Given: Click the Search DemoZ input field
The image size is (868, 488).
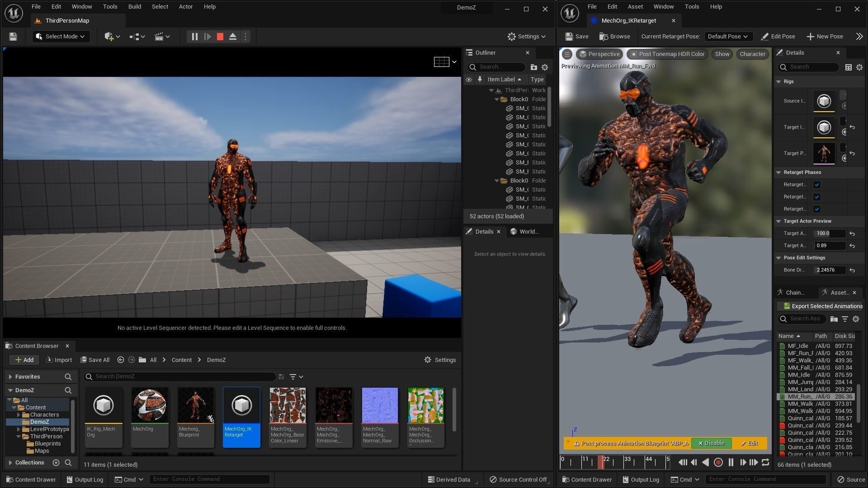Looking at the screenshot, I should [x=180, y=377].
